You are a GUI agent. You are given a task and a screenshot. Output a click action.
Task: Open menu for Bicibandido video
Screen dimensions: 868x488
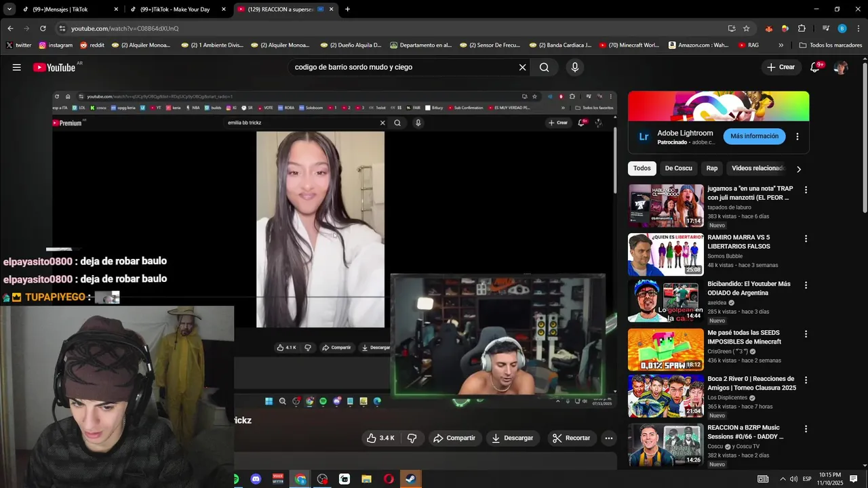click(x=806, y=285)
